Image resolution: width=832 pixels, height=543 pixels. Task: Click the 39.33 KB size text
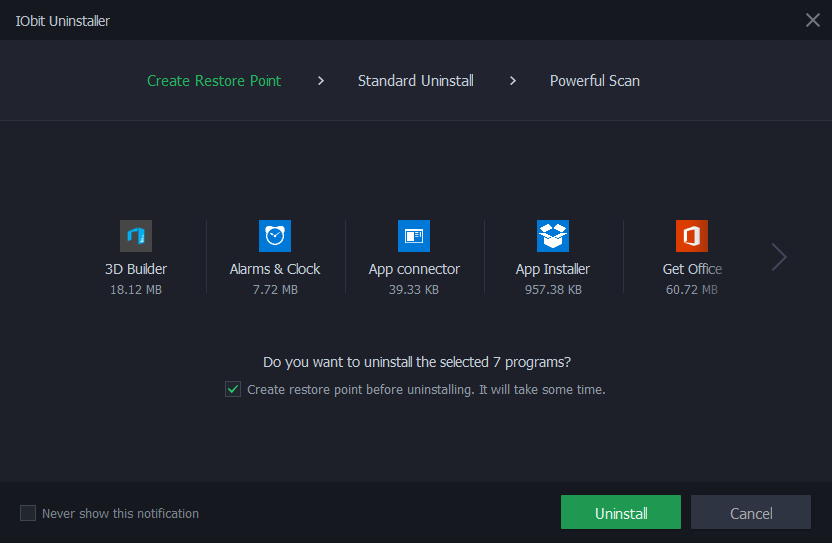414,290
